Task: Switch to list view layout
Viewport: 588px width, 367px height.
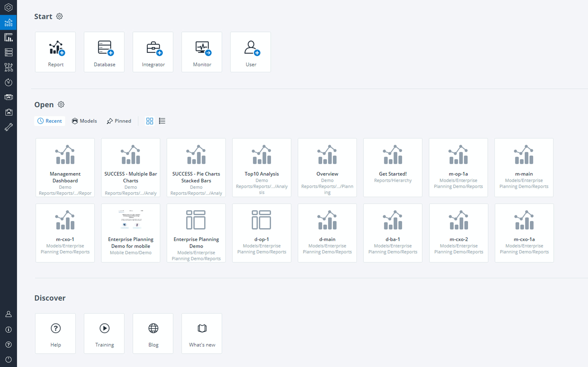Action: click(162, 121)
